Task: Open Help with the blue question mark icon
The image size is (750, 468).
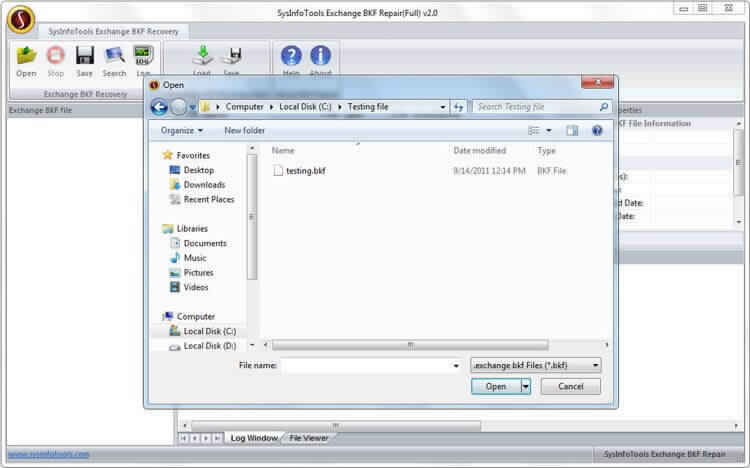Action: 291,56
